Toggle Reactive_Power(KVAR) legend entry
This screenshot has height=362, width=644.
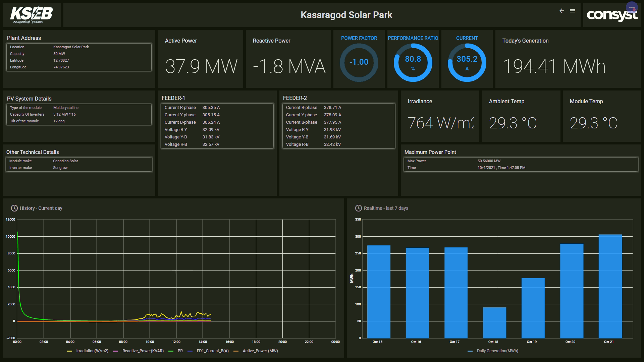[x=143, y=351]
